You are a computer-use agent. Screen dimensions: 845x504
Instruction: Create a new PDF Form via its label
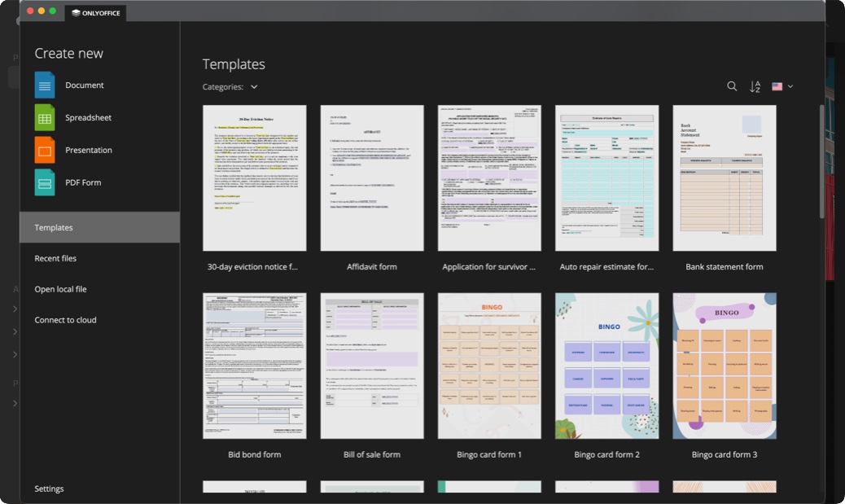83,182
